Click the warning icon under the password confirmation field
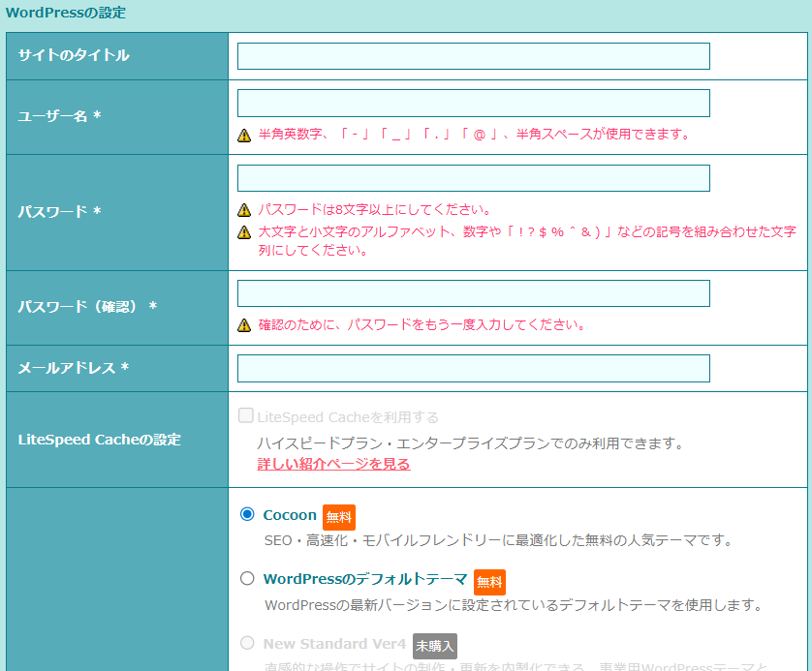Image resolution: width=812 pixels, height=671 pixels. tap(244, 325)
